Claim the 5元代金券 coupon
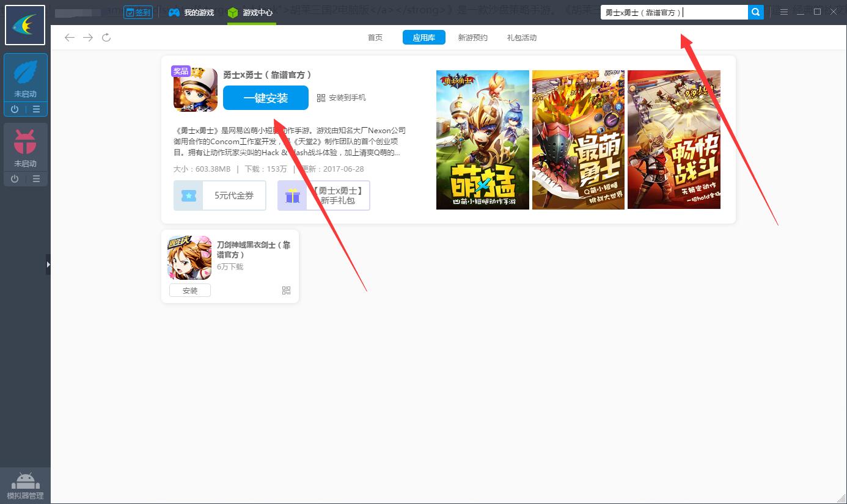 pyautogui.click(x=220, y=195)
